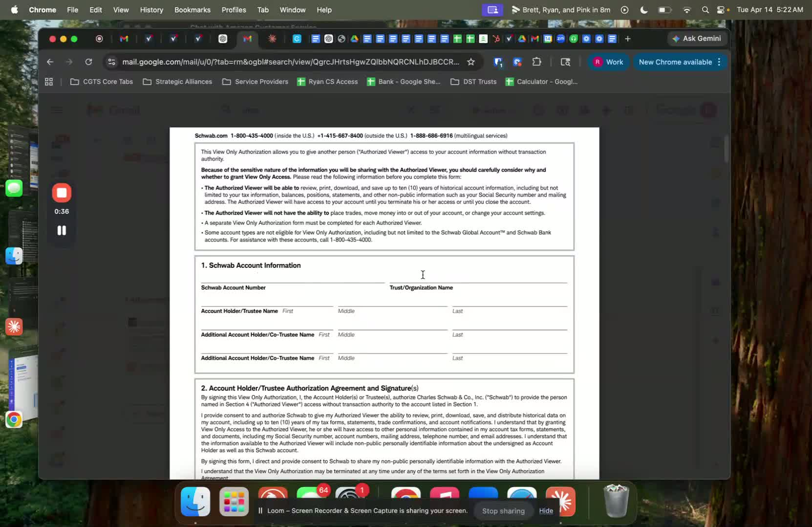Viewport: 812px width, 527px height.
Task: Click the Ask Gemini button
Action: click(x=697, y=39)
